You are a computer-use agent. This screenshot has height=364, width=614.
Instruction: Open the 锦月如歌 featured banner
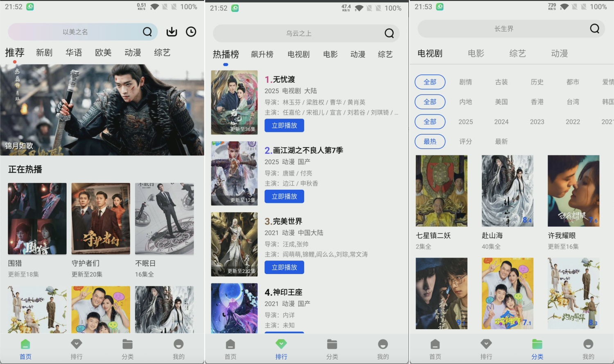pyautogui.click(x=102, y=110)
